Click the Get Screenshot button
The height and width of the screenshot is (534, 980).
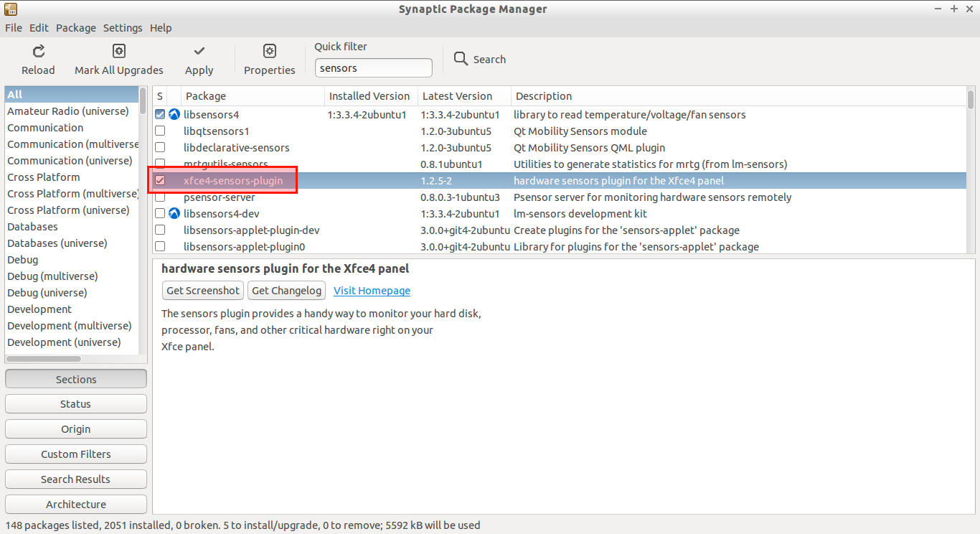pyautogui.click(x=203, y=291)
